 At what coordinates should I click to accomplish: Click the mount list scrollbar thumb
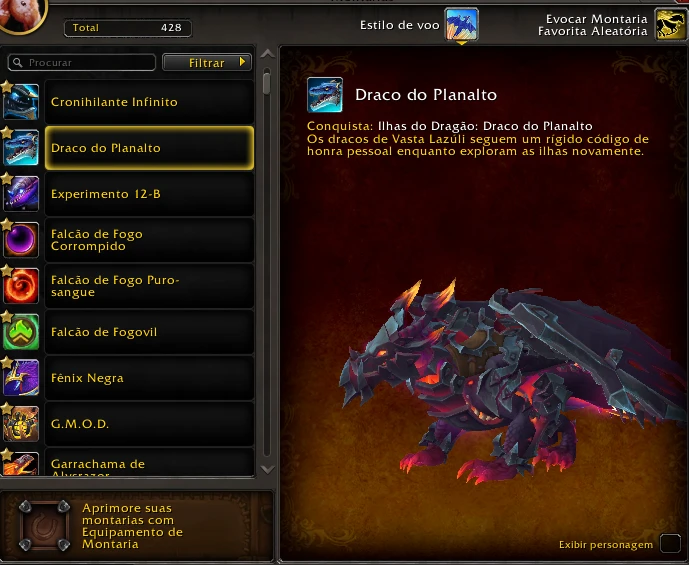[x=267, y=83]
